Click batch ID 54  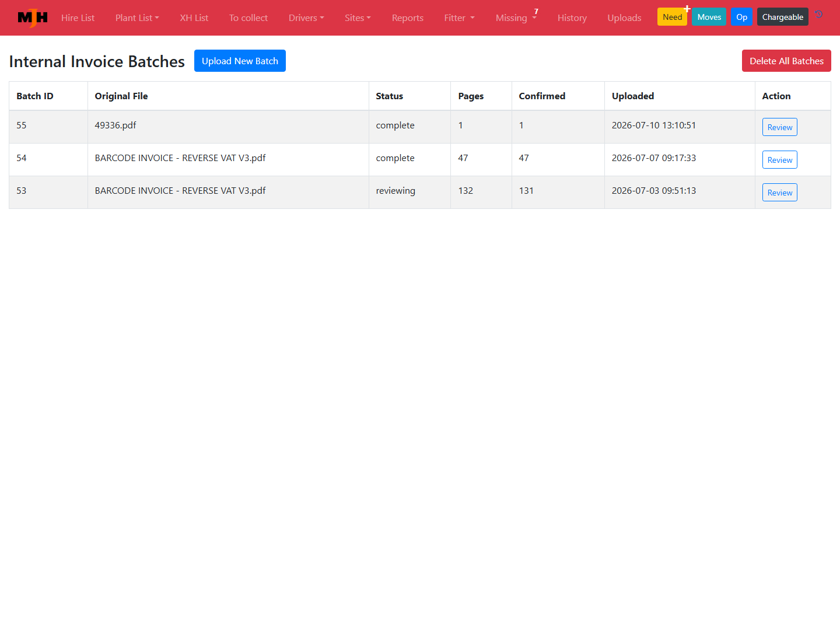point(22,158)
